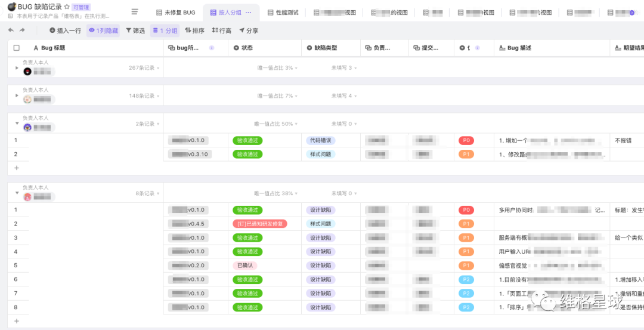The width and height of the screenshot is (644, 330).
Task: Click the redo arrow
Action: click(x=22, y=30)
